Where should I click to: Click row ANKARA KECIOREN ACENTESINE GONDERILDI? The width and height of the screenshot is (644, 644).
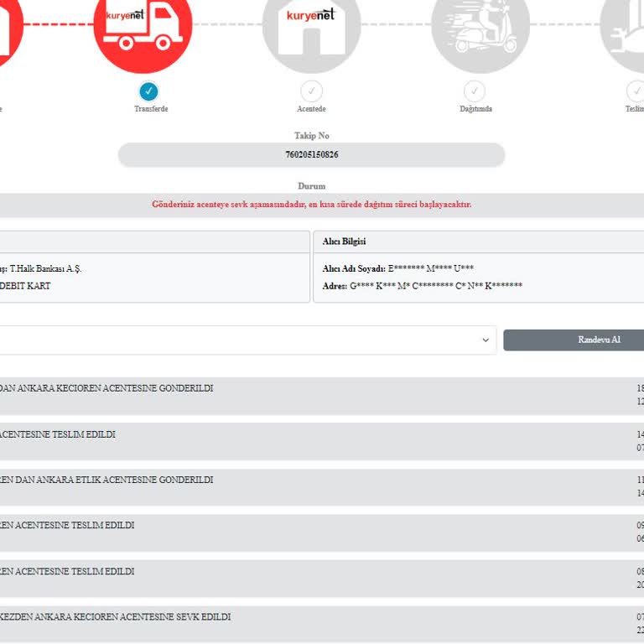coord(322,396)
